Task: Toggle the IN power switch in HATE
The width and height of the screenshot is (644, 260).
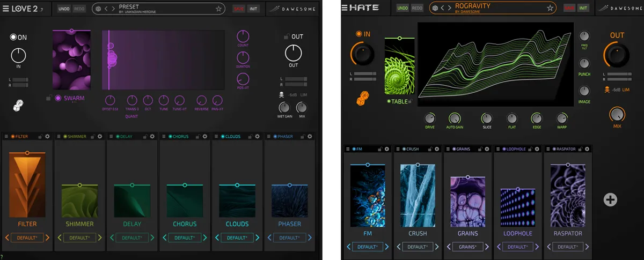Action: pyautogui.click(x=360, y=34)
